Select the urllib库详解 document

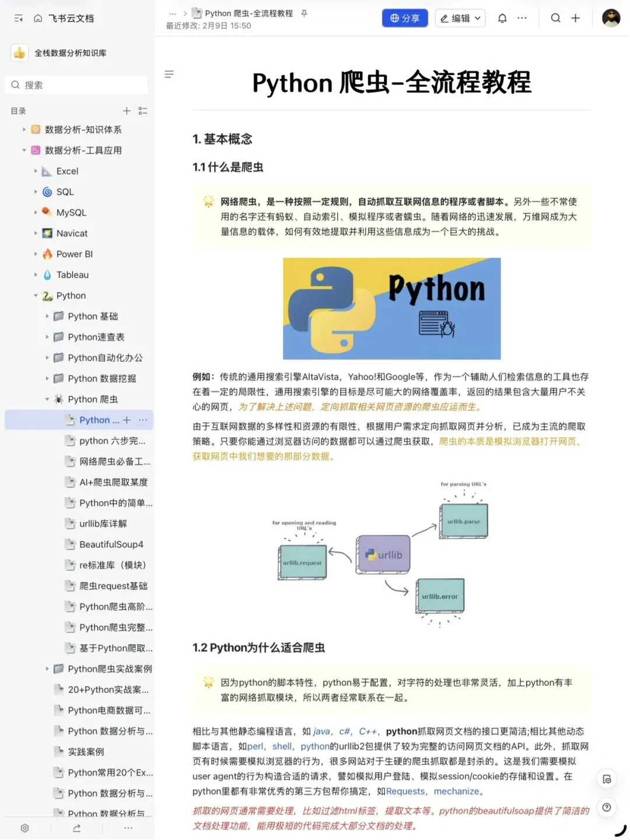click(103, 524)
